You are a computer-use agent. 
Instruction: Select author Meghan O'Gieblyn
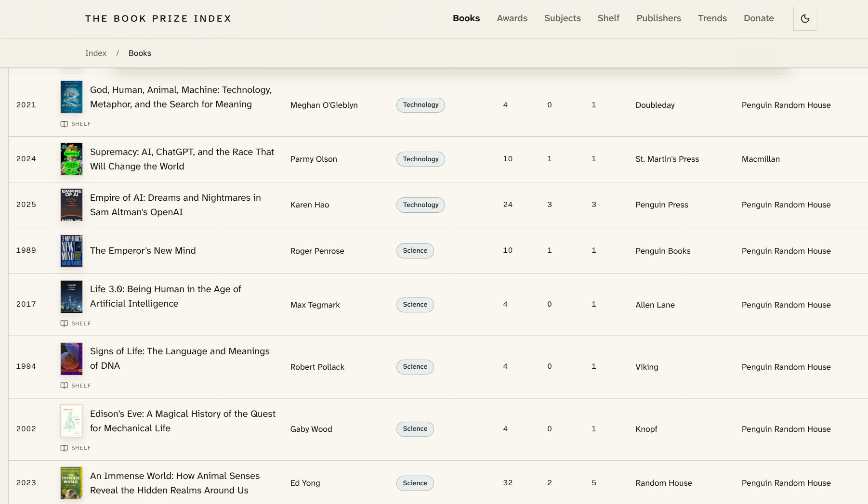coord(324,105)
